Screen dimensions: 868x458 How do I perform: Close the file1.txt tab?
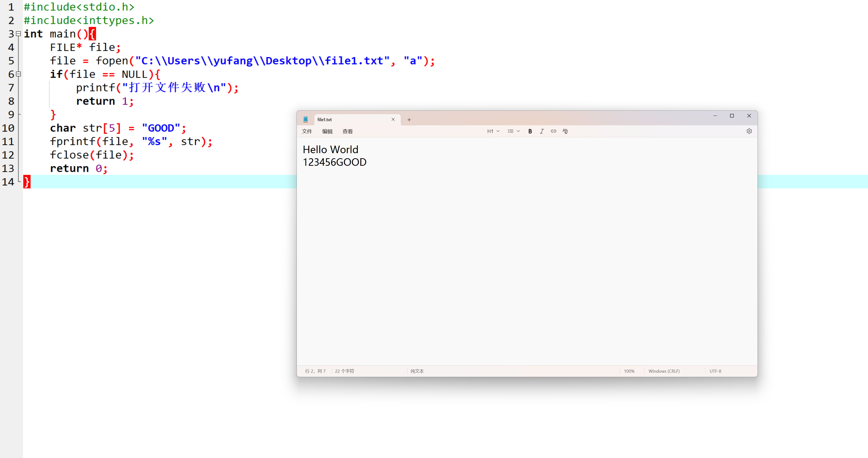coord(393,119)
